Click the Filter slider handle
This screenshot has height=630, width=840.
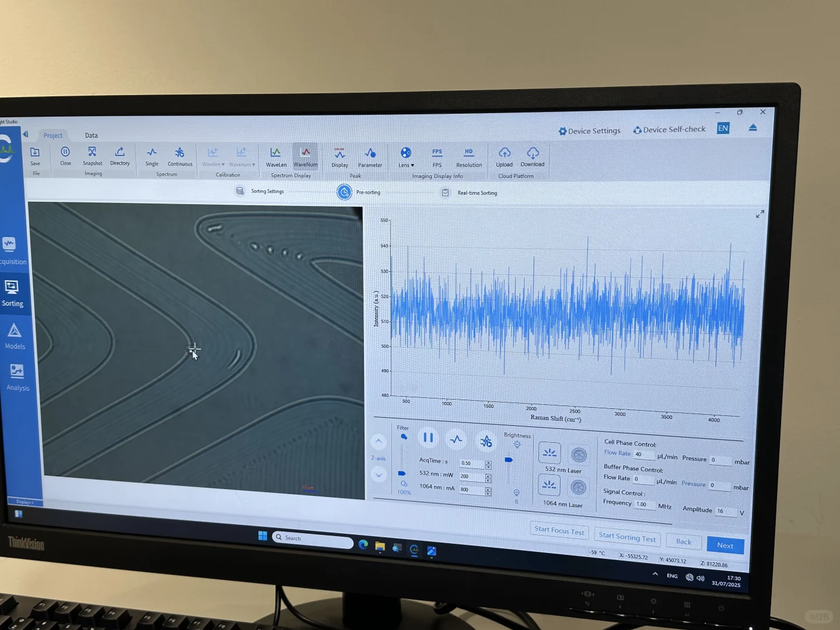401,473
